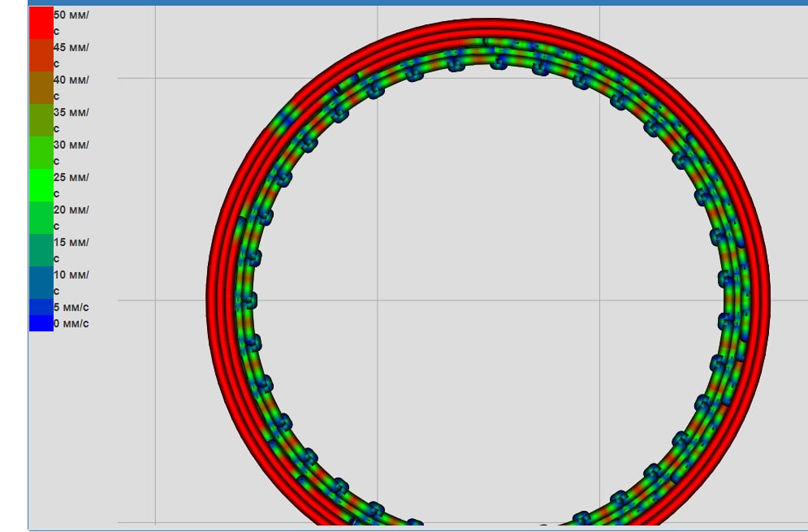Click the 40 мм/с brown legend swatch

pyautogui.click(x=41, y=88)
